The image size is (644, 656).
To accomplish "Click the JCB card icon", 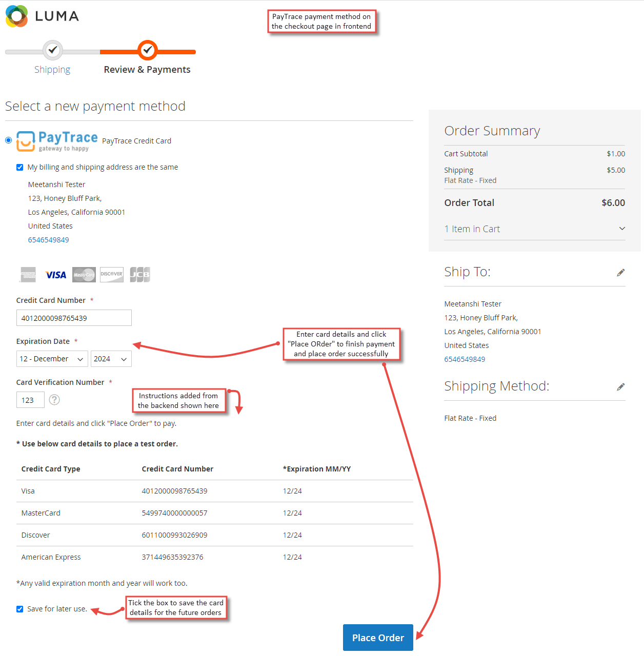I will (x=139, y=275).
